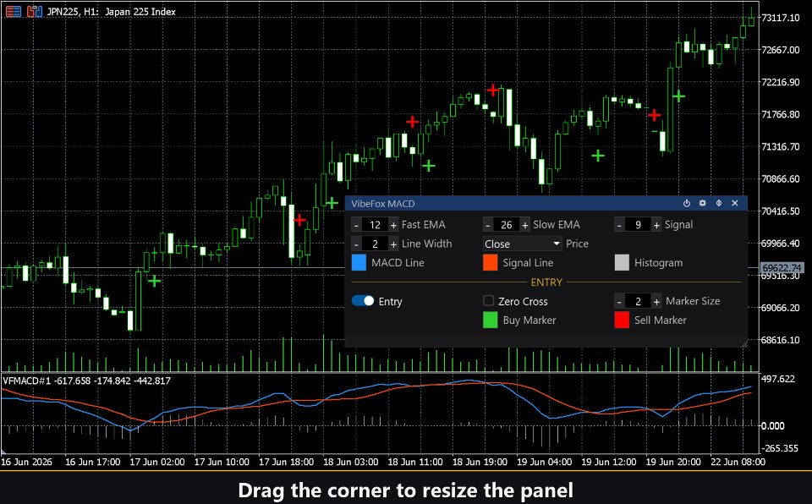Click the Fast EMA value field showing 12
The width and height of the screenshot is (812, 504).
[x=375, y=225]
